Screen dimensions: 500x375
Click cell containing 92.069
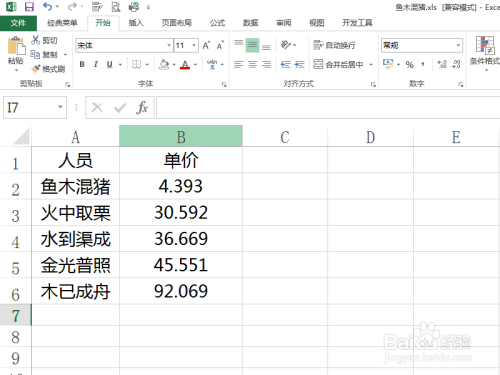[181, 291]
